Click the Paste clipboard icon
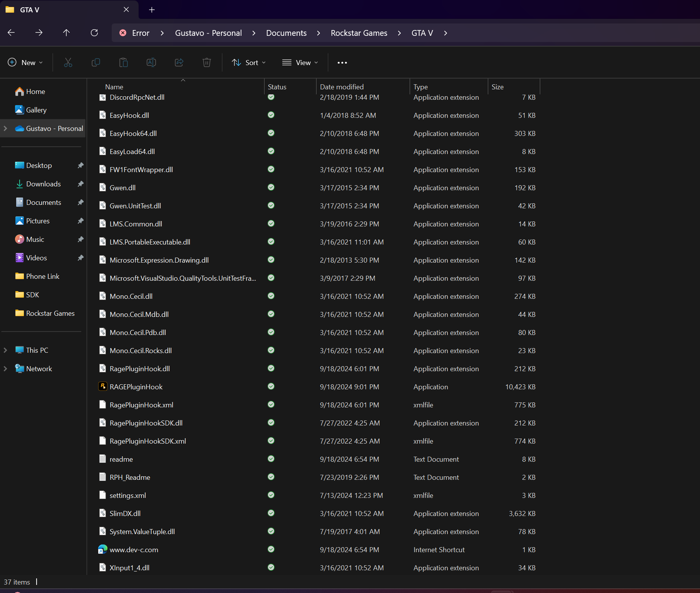The width and height of the screenshot is (700, 593). 124,62
